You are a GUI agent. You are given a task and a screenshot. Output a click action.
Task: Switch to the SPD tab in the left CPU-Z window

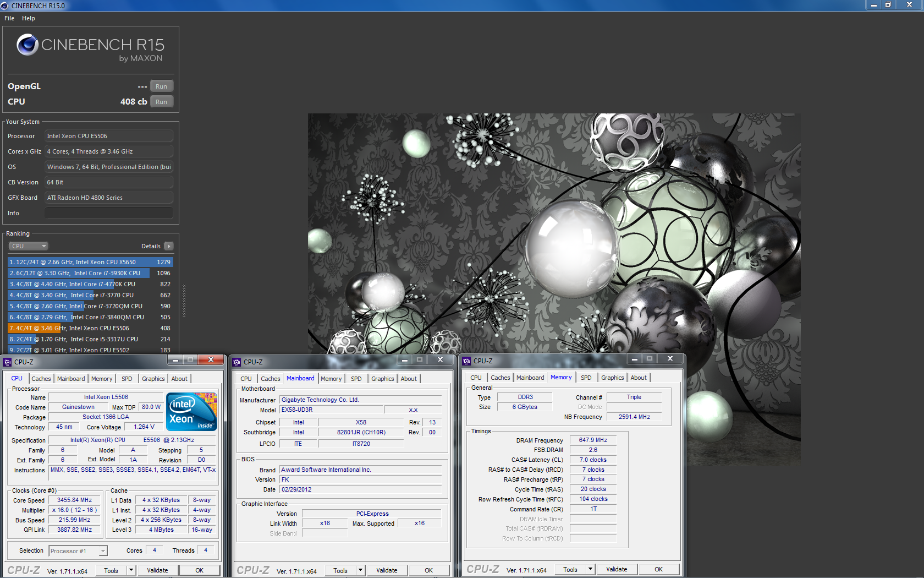[127, 379]
